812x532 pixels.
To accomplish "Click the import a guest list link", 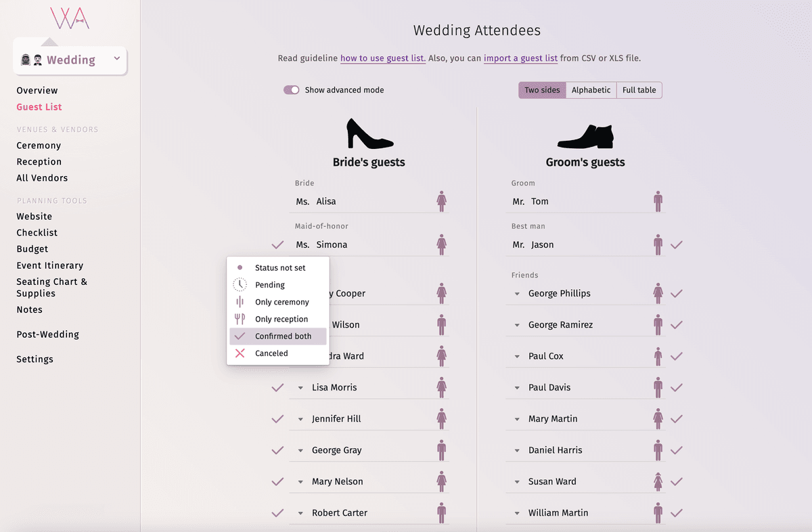I will [520, 58].
